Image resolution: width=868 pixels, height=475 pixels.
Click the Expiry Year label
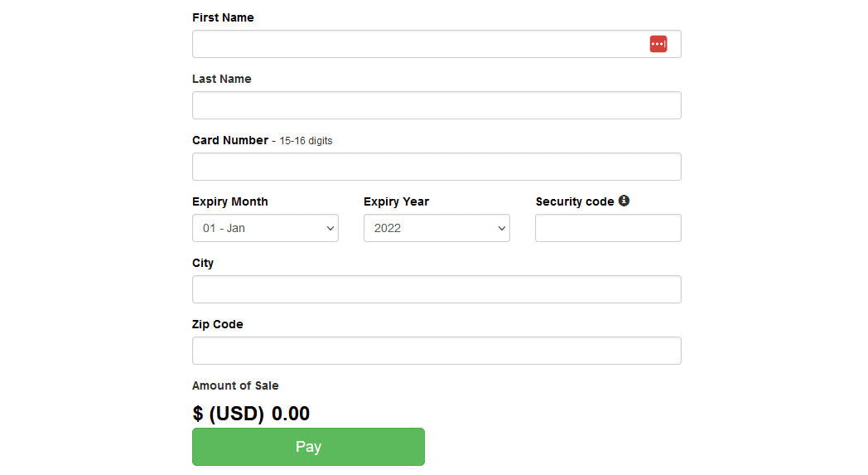[396, 201]
